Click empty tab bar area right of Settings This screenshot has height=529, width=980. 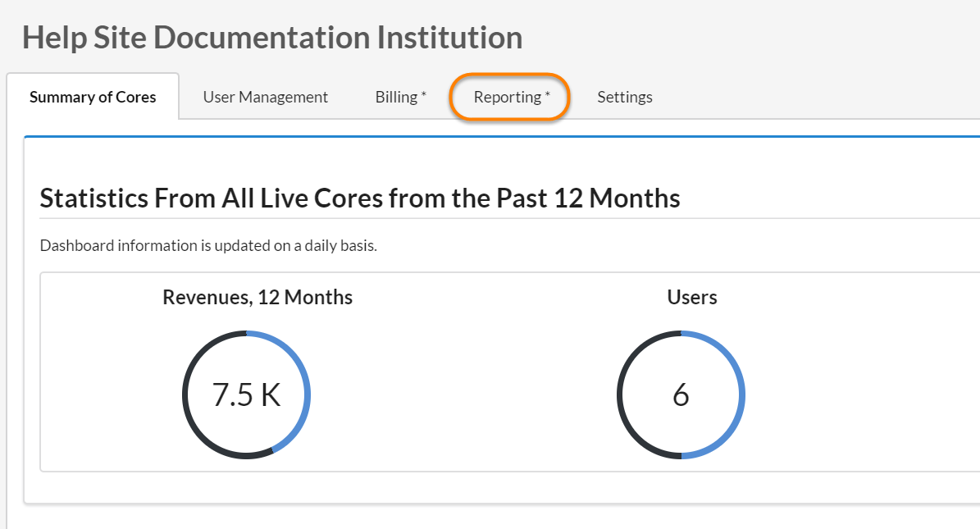(x=820, y=97)
